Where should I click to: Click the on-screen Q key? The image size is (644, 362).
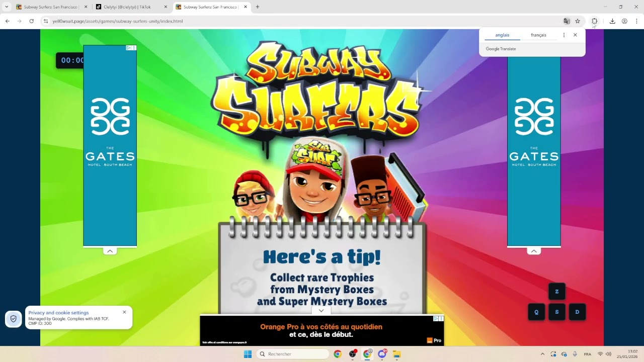(x=536, y=312)
